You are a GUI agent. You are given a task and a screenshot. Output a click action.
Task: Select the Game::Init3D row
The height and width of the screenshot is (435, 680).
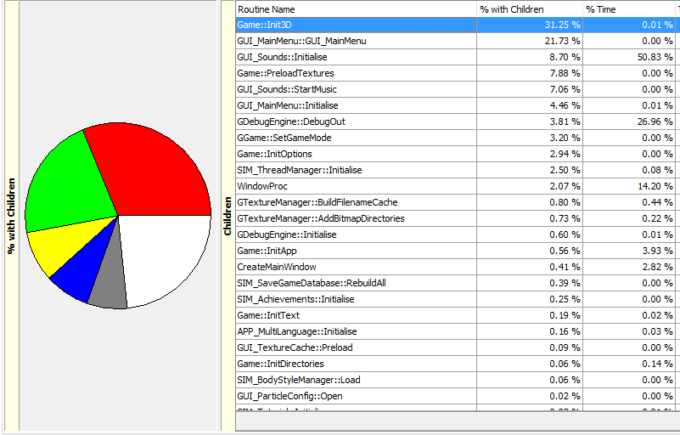click(458, 25)
